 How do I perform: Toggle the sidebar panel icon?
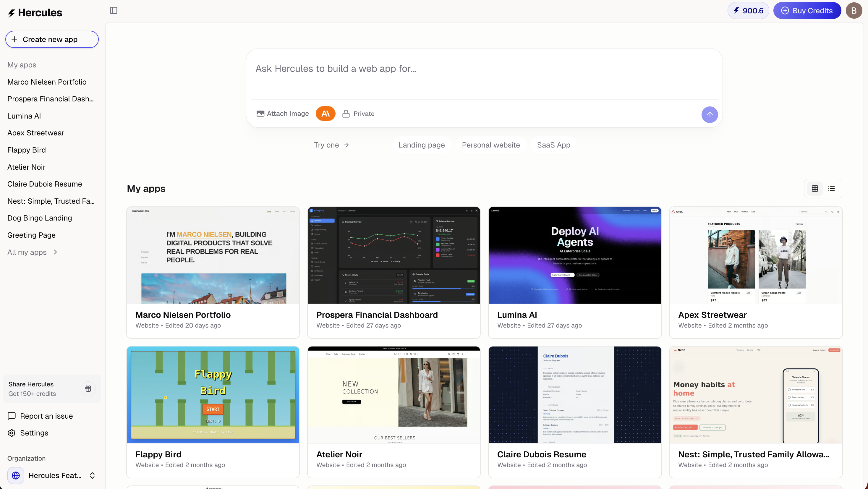pyautogui.click(x=114, y=10)
